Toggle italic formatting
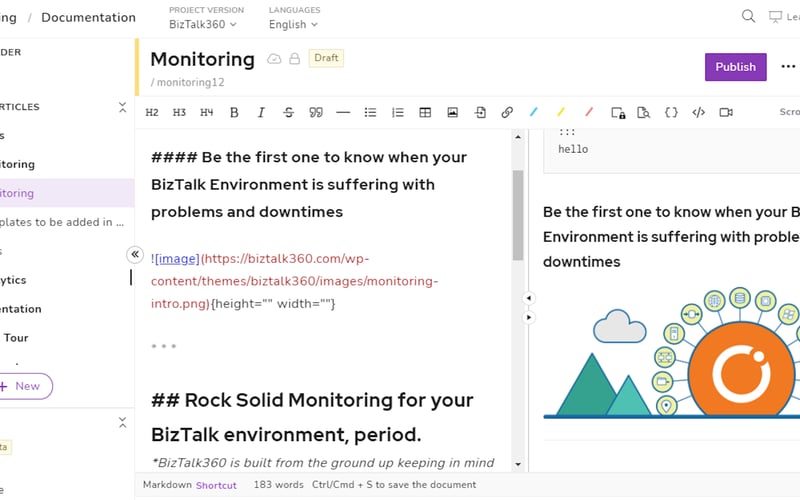800x500 pixels. click(x=261, y=112)
